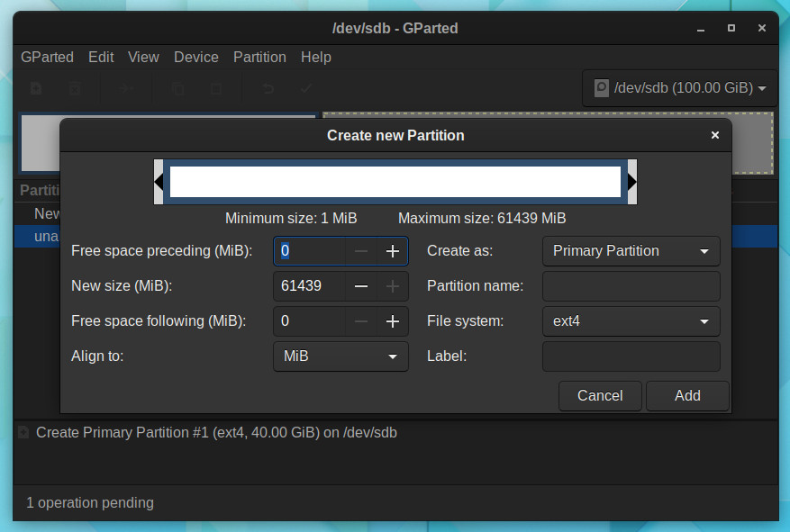Focus the Label text field

631,356
